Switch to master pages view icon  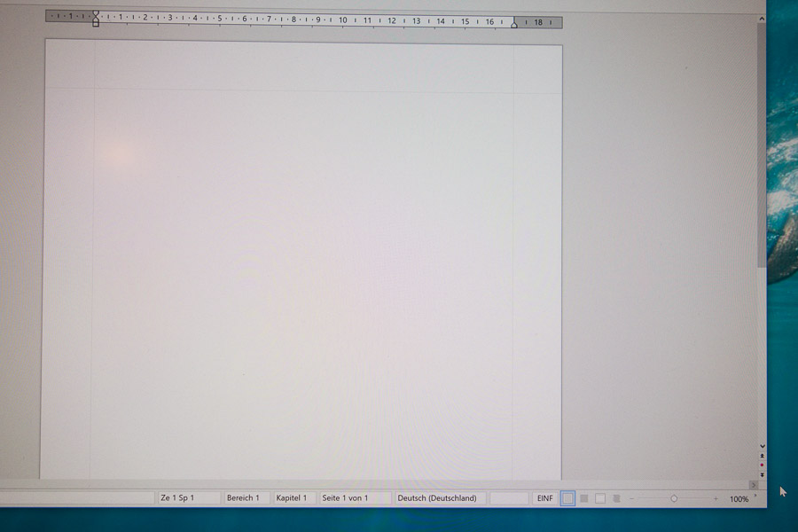pyautogui.click(x=584, y=498)
